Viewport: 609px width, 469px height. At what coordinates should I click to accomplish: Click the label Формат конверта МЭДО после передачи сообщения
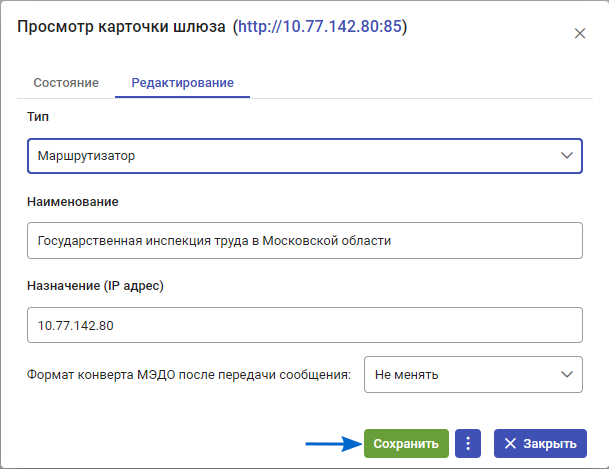189,375
